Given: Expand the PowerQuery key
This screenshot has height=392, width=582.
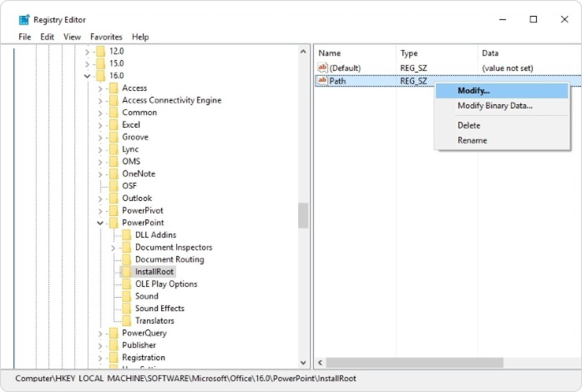Looking at the screenshot, I should [100, 333].
